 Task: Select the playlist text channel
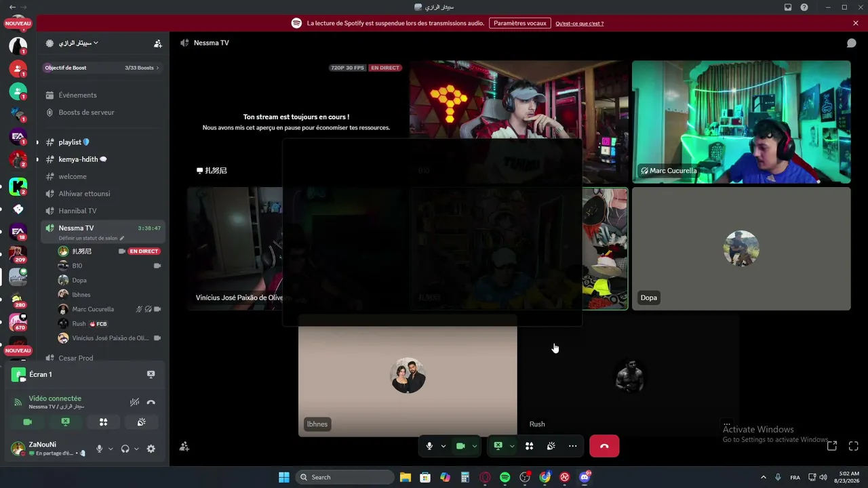(x=103, y=142)
